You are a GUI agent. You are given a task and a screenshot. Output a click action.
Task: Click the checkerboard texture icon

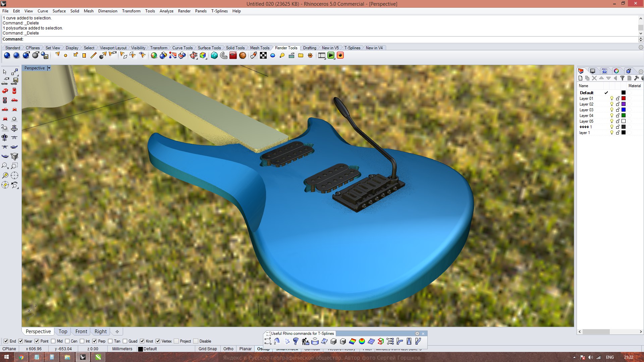click(263, 55)
